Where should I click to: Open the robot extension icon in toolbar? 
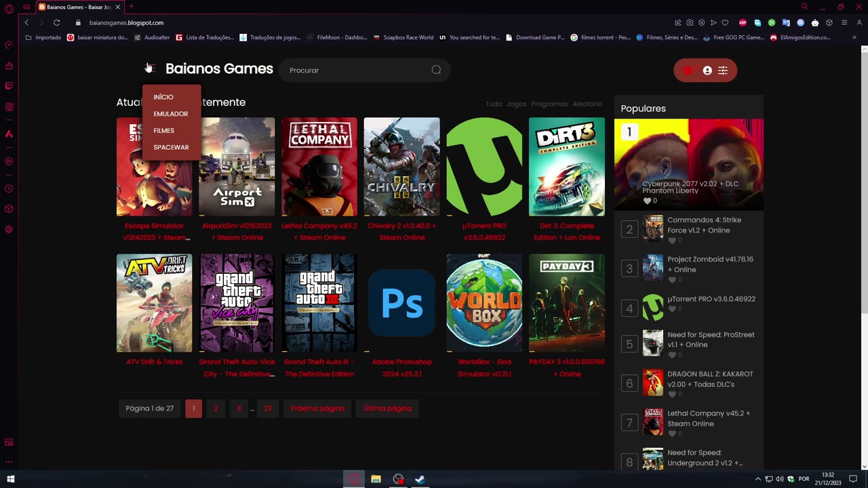815,22
